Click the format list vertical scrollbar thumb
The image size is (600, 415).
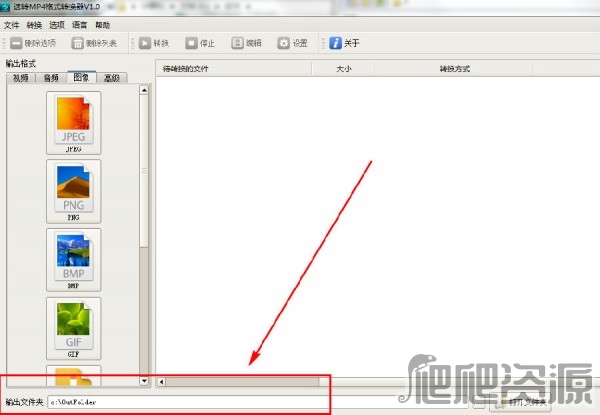144,171
